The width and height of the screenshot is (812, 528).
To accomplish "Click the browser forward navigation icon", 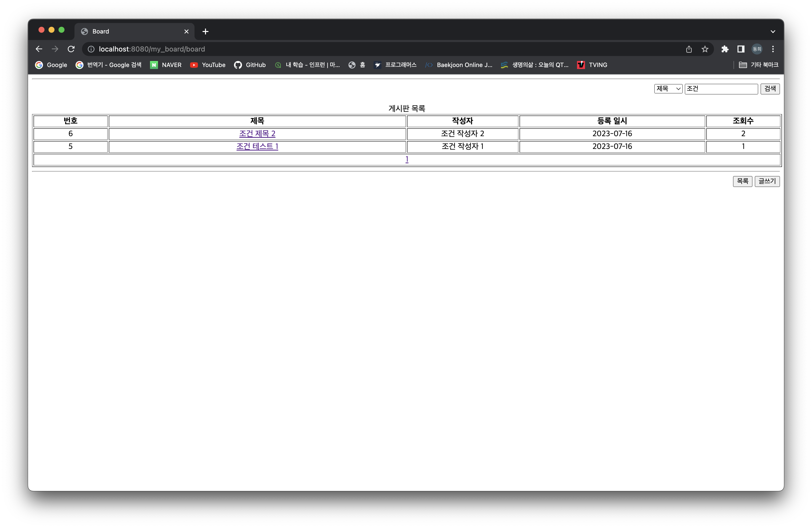I will click(x=55, y=48).
